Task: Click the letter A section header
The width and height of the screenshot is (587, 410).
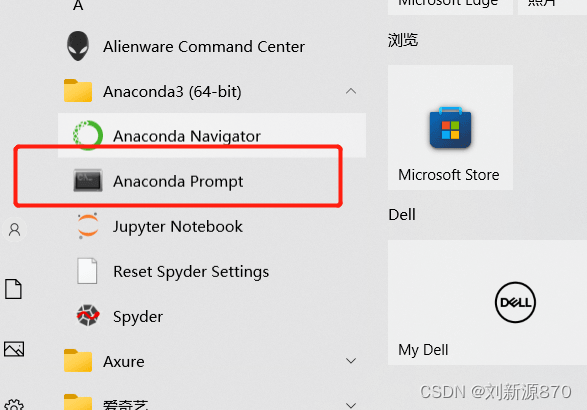Action: coord(78,6)
